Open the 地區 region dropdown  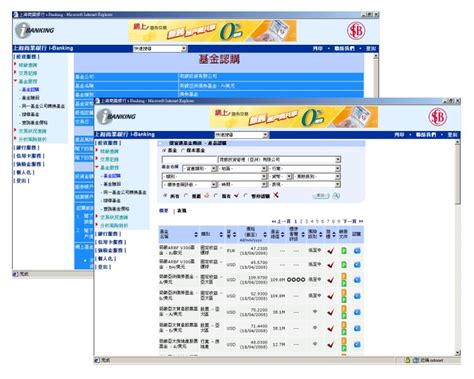click(242, 169)
